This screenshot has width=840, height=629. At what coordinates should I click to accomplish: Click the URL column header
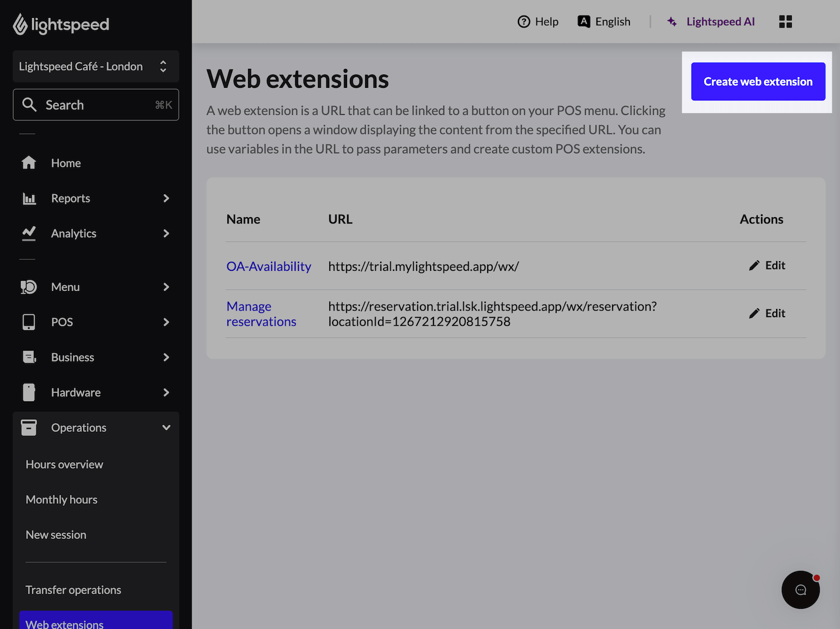(x=340, y=219)
